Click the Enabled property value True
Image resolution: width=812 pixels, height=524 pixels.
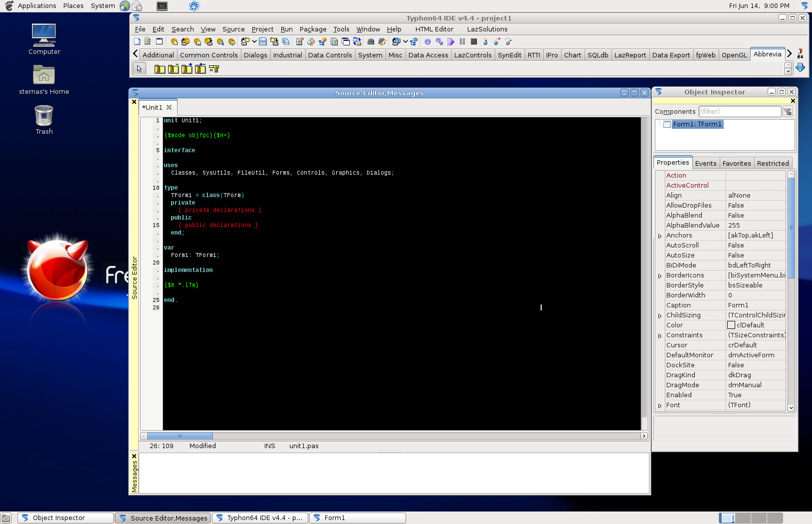coord(756,395)
